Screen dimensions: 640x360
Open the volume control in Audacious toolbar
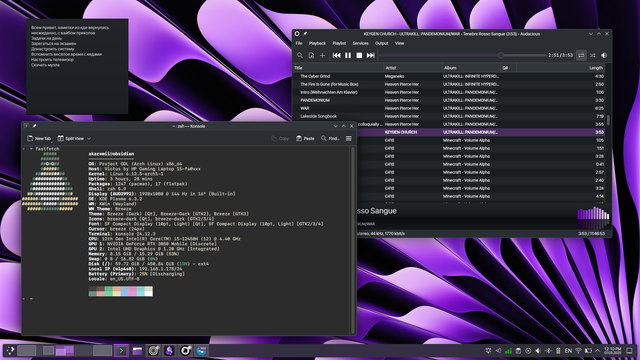604,56
